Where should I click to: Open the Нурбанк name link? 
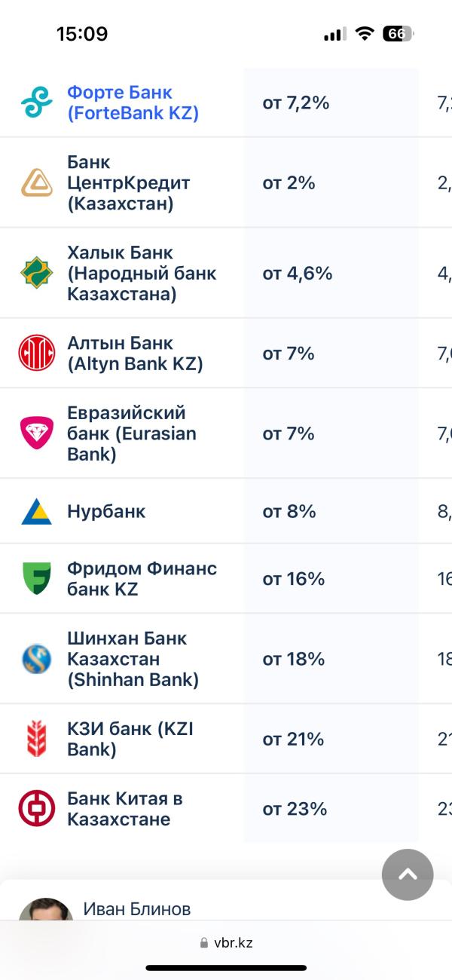[x=106, y=511]
